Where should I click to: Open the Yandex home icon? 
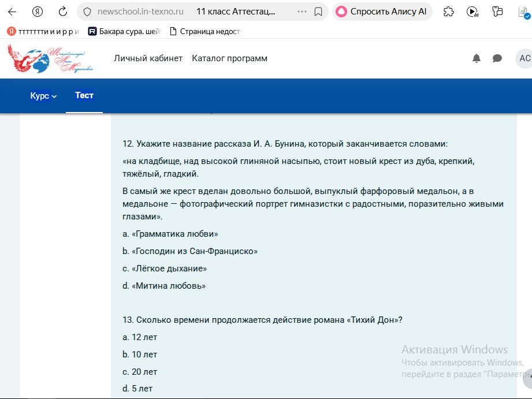click(x=38, y=12)
